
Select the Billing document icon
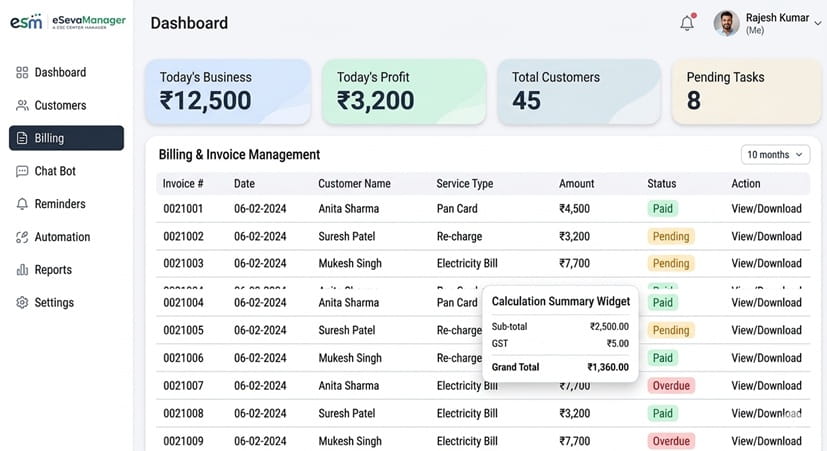pyautogui.click(x=22, y=138)
